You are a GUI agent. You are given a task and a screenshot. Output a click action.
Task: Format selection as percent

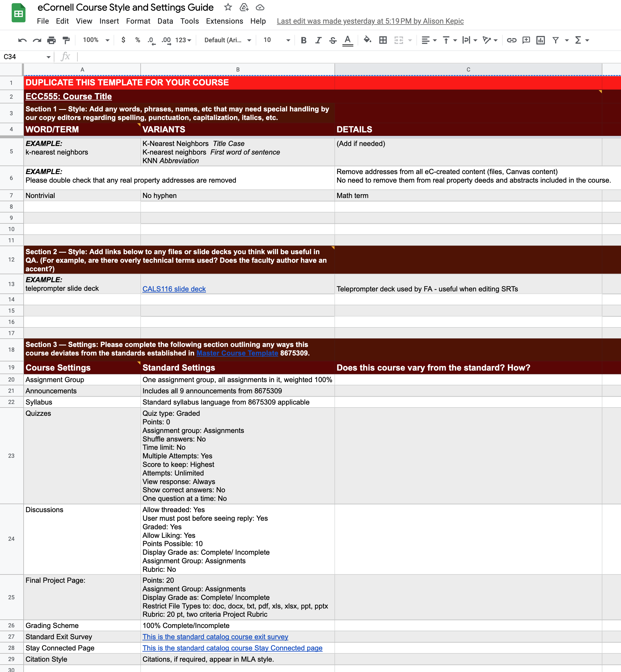(138, 40)
